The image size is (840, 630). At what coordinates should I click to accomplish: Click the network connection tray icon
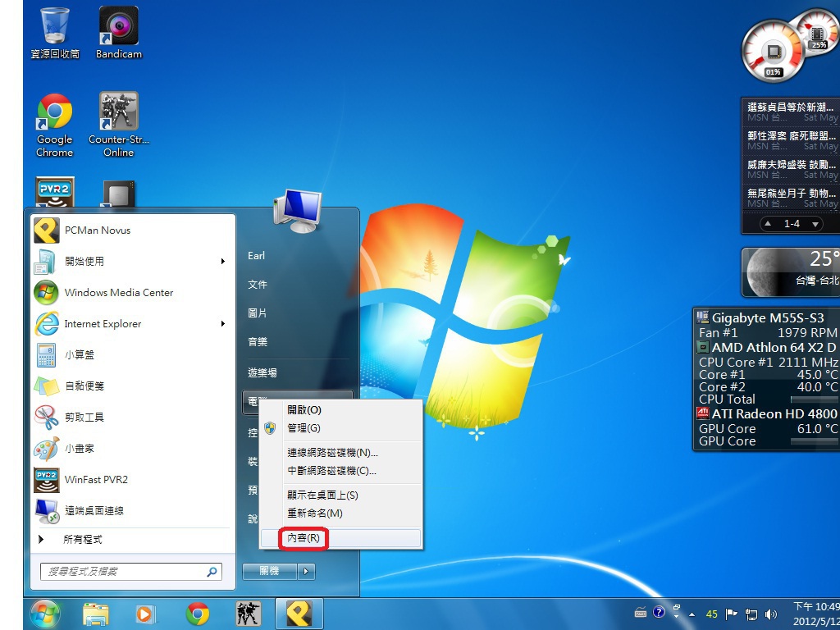(751, 614)
